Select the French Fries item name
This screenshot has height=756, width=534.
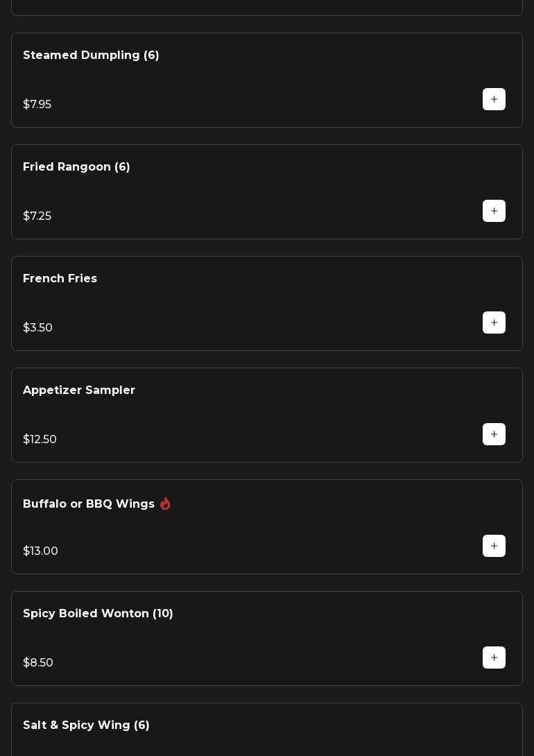pos(60,279)
